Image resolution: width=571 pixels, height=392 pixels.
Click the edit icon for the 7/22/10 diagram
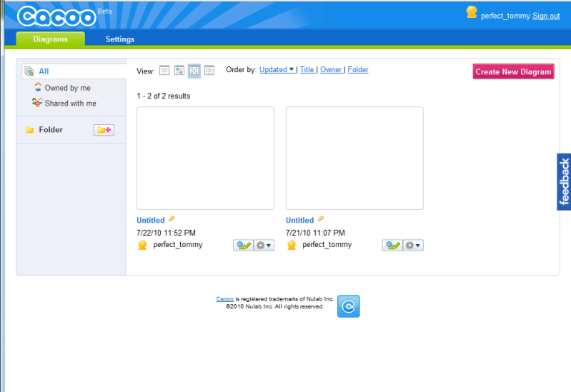click(243, 245)
